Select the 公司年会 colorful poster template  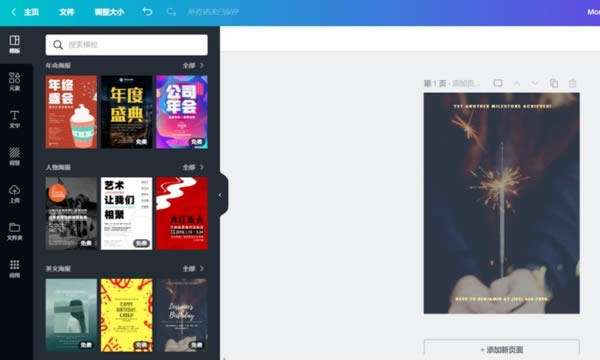(182, 112)
